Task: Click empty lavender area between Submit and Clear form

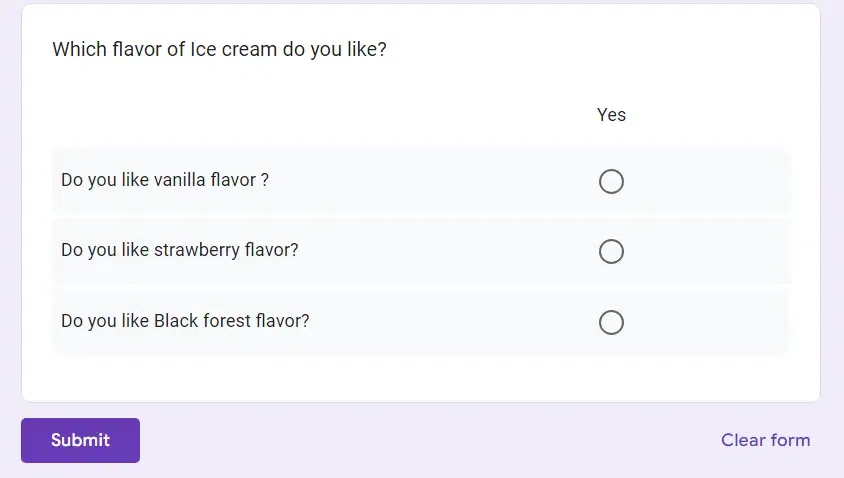Action: (x=430, y=440)
